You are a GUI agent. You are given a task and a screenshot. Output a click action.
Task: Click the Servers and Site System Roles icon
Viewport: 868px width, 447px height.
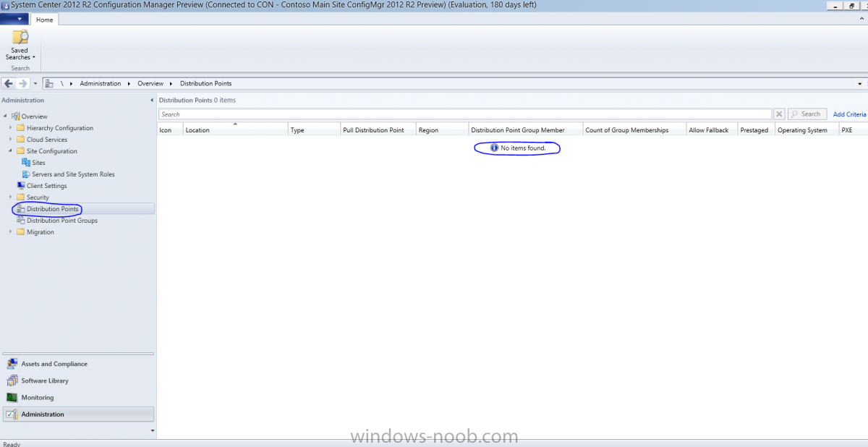click(x=26, y=174)
